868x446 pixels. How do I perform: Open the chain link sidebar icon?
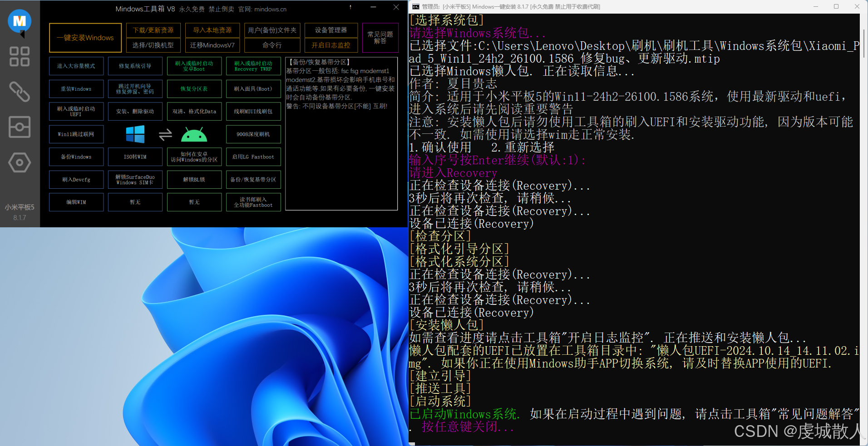pos(20,92)
